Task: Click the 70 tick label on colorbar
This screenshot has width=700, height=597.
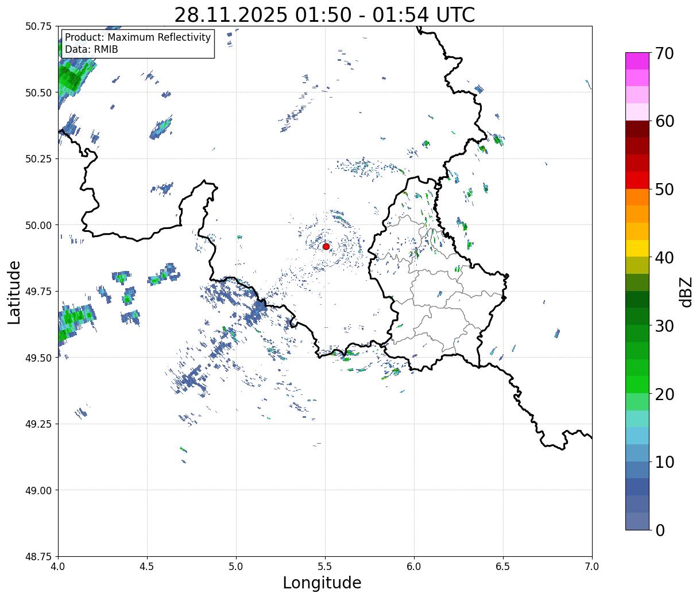Action: 664,53
